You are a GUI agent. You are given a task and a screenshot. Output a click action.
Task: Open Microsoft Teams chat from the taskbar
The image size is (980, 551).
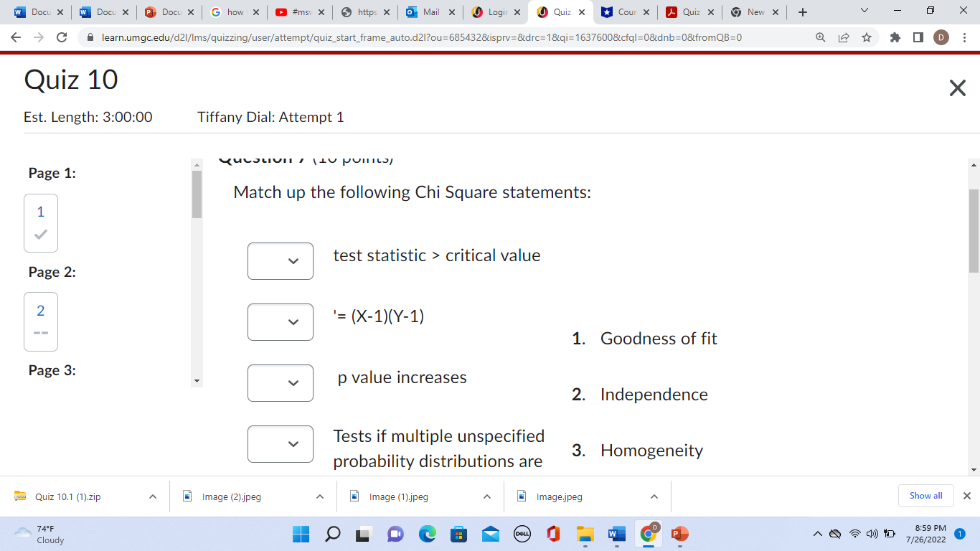click(x=395, y=534)
